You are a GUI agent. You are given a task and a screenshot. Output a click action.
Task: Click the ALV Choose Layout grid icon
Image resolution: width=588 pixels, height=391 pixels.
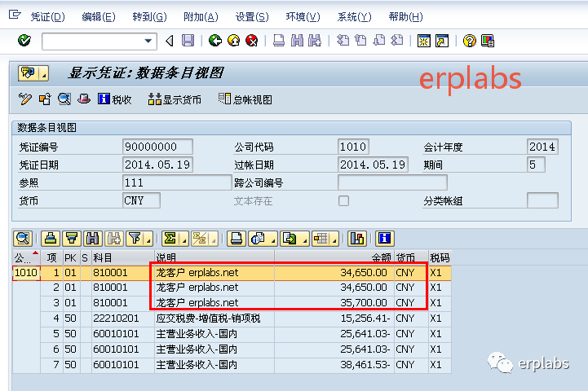(321, 238)
